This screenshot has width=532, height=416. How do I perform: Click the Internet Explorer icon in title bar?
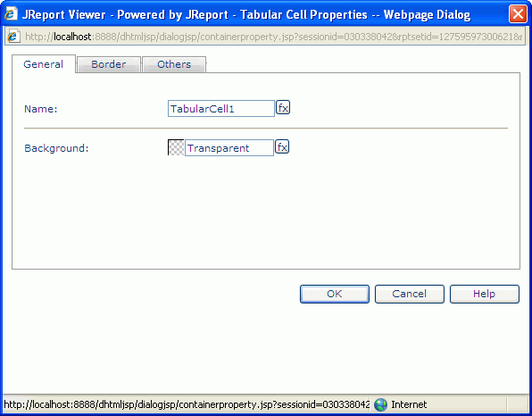point(10,14)
